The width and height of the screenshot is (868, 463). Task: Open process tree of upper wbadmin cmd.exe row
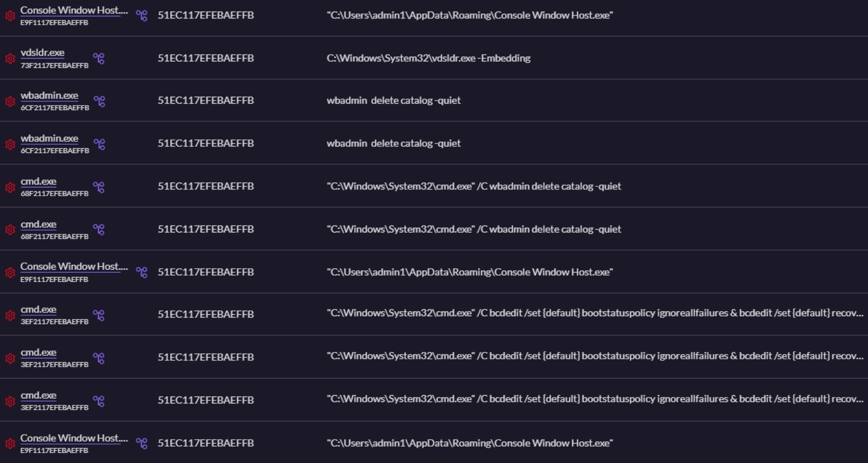[x=99, y=187]
